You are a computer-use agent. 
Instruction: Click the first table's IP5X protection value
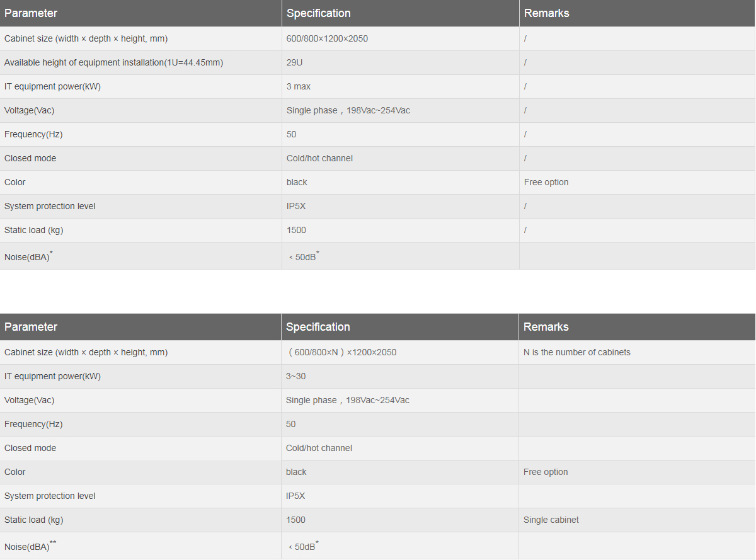click(x=296, y=206)
